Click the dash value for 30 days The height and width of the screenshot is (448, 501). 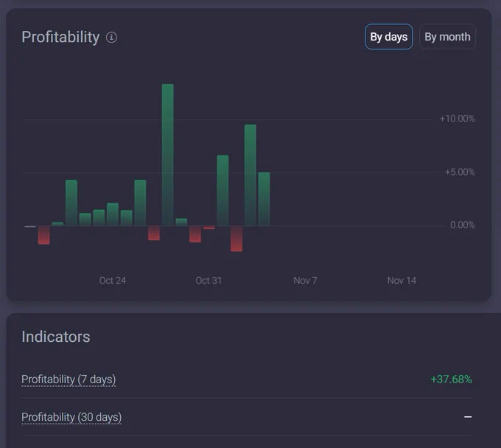click(468, 417)
